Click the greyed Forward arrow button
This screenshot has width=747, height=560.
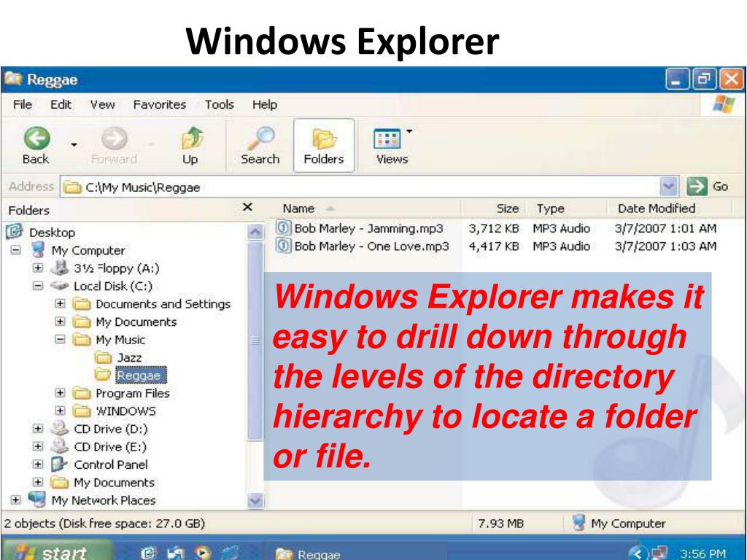[115, 139]
